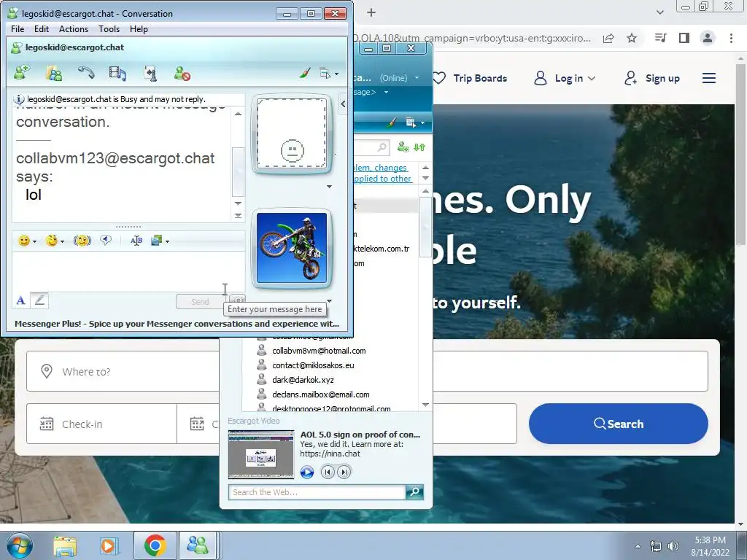This screenshot has width=747, height=560.
Task: Bookmark page with Chrome star icon
Action: (x=632, y=38)
